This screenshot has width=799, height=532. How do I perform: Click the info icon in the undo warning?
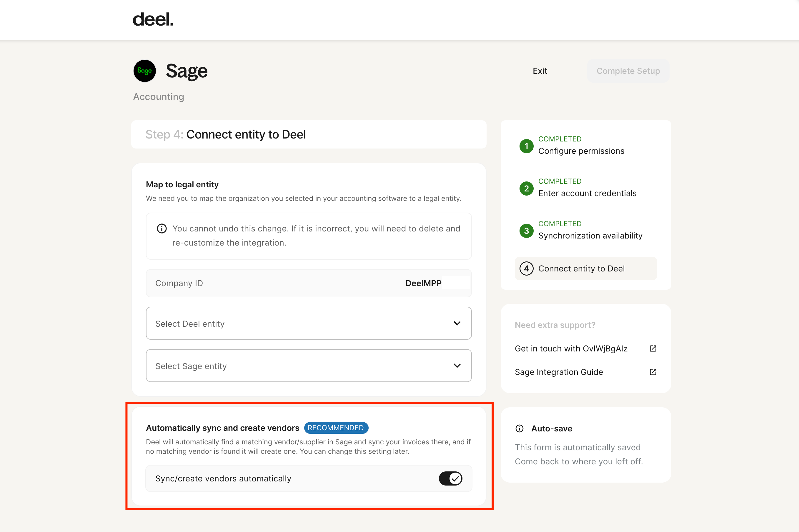[x=162, y=229]
